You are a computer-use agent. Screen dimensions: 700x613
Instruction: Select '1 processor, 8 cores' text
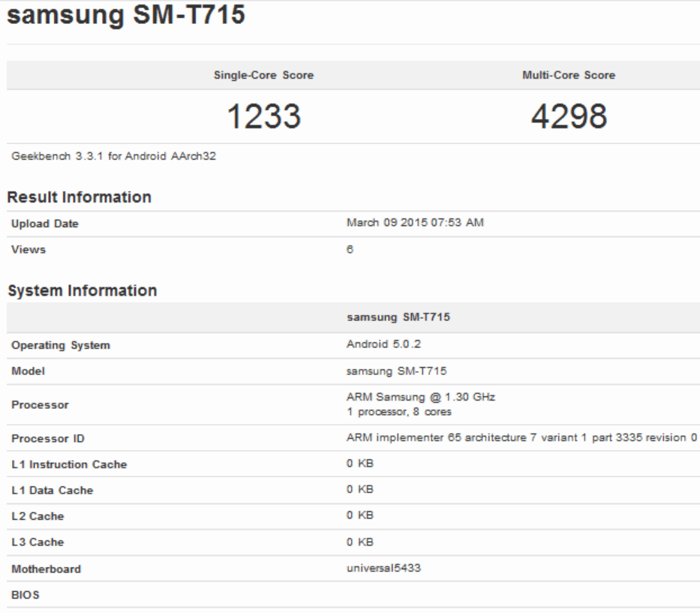(400, 412)
